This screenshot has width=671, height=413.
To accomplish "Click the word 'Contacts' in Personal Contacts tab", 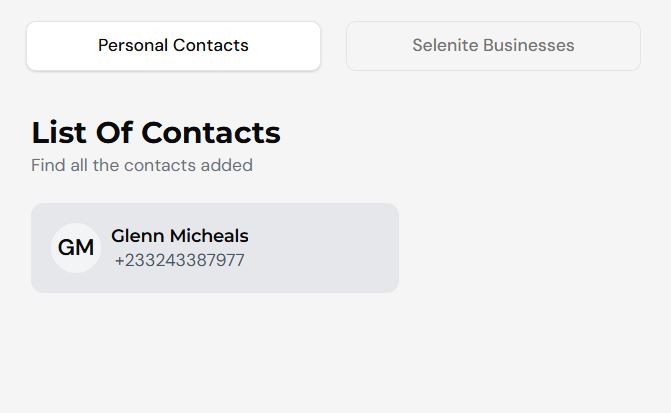I will tap(211, 46).
